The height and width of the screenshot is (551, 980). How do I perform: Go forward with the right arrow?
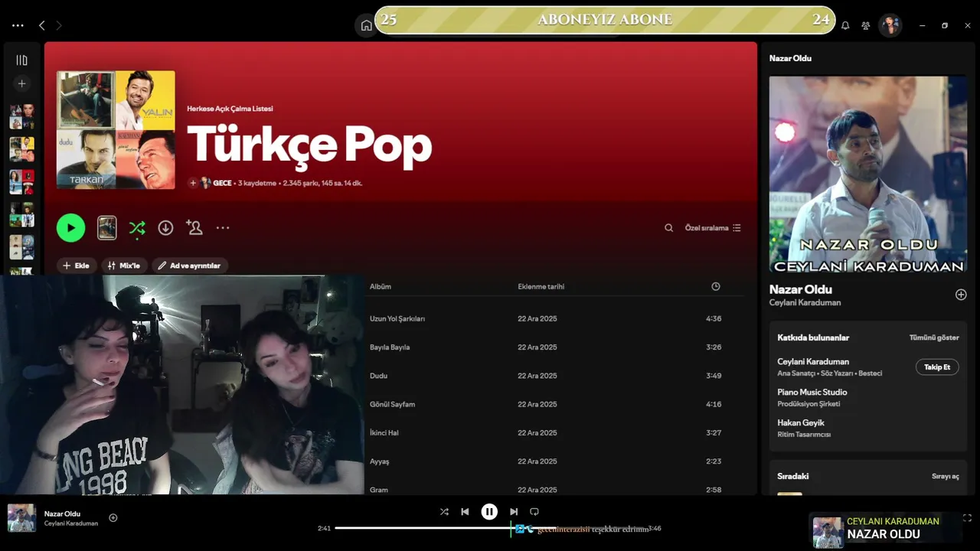(58, 25)
